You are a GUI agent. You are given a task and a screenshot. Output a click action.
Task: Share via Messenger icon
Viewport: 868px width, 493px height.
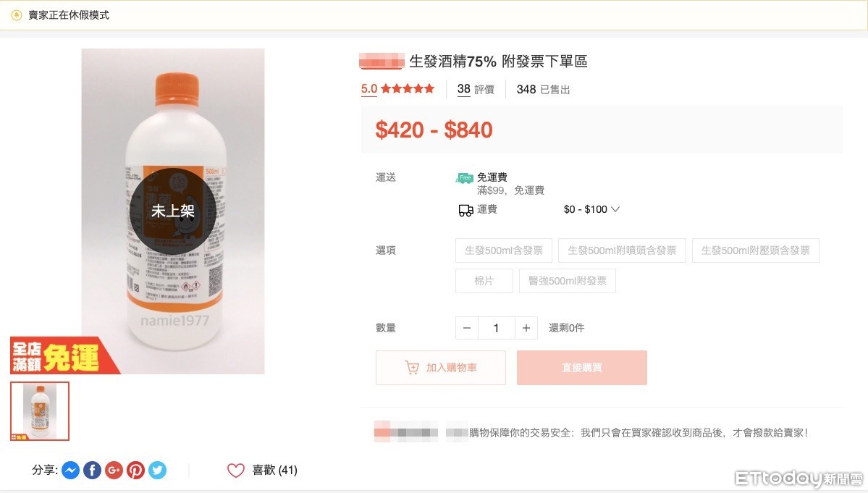pos(70,471)
